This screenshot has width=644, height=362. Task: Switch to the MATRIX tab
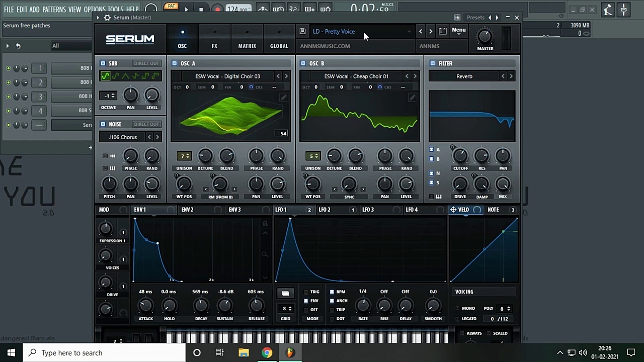247,40
